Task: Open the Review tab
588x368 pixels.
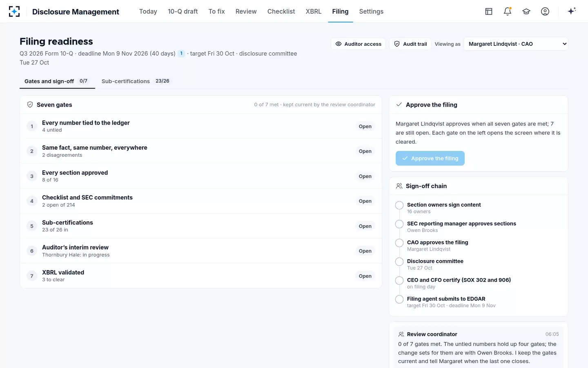Action: 246,11
